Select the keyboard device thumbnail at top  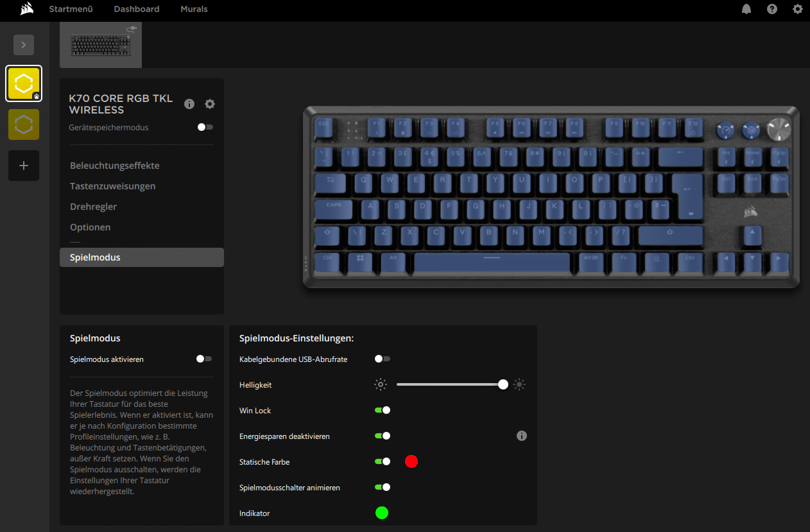101,45
